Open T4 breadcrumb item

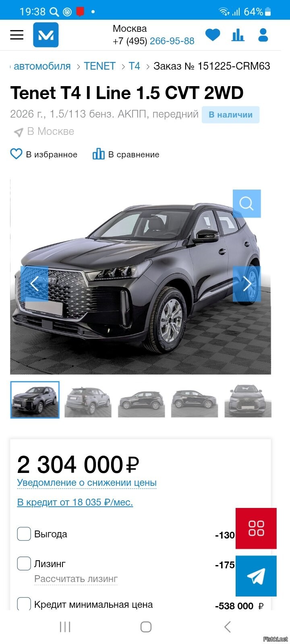134,66
